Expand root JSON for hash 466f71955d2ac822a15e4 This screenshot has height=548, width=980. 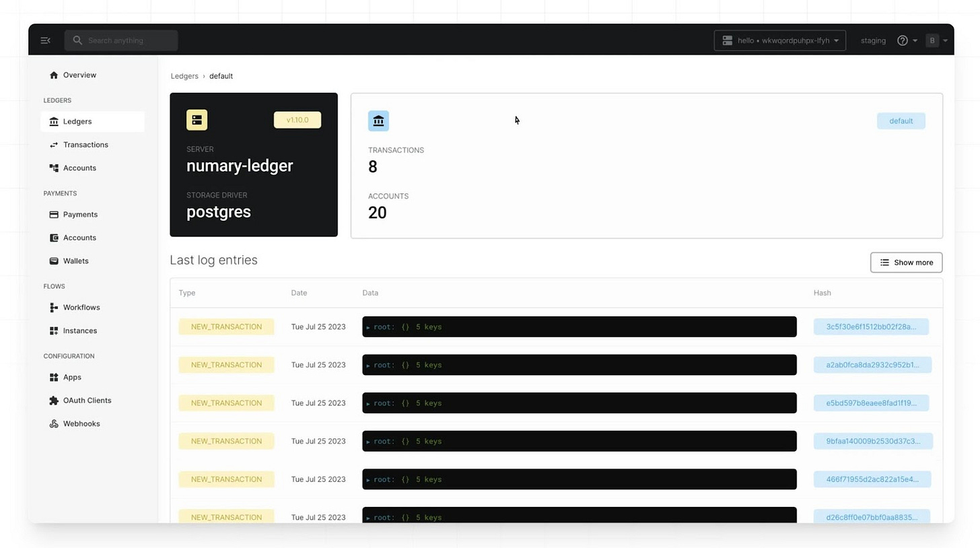[x=368, y=480]
